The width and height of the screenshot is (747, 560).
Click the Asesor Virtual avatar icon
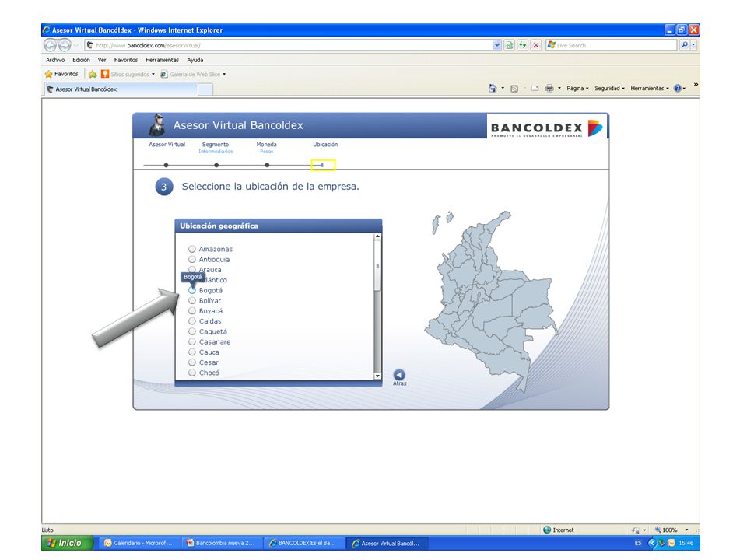coord(156,124)
